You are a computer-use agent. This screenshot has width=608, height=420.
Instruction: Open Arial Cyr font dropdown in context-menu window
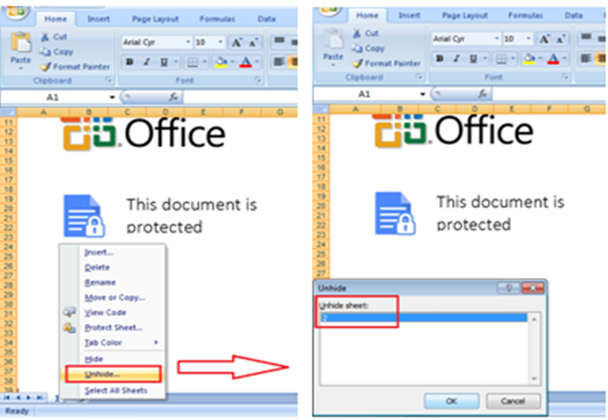point(188,42)
